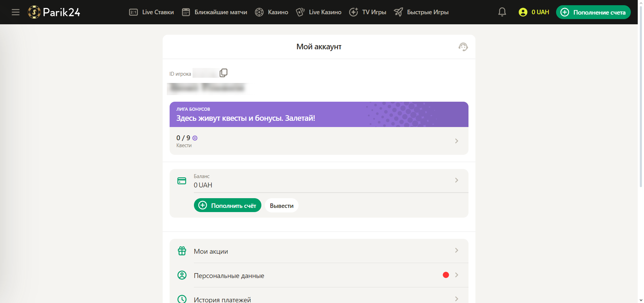Open the hamburger menu
The height and width of the screenshot is (303, 644).
pyautogui.click(x=16, y=12)
